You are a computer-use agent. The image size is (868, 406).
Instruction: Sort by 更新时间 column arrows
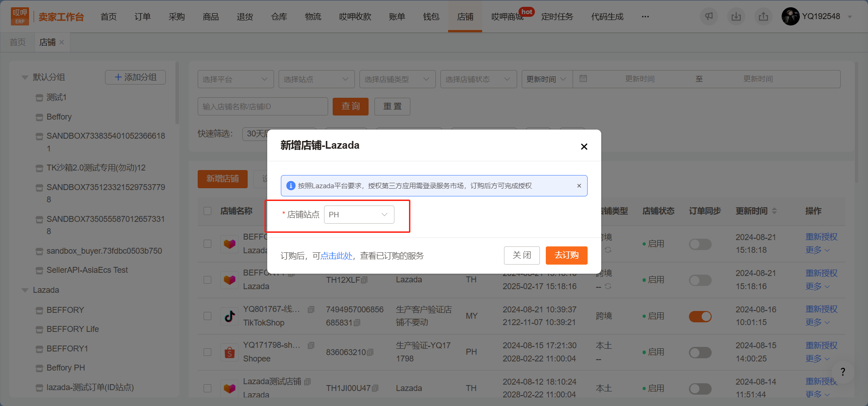click(774, 211)
